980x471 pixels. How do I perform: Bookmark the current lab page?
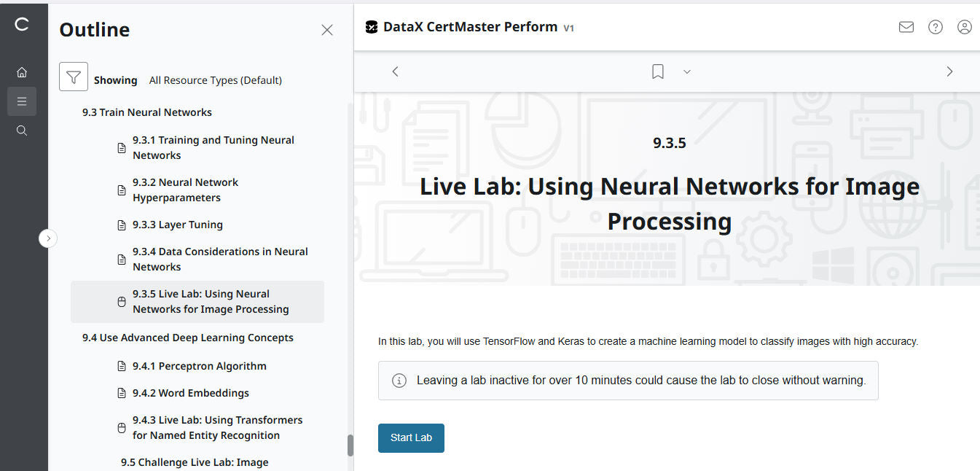click(x=657, y=71)
